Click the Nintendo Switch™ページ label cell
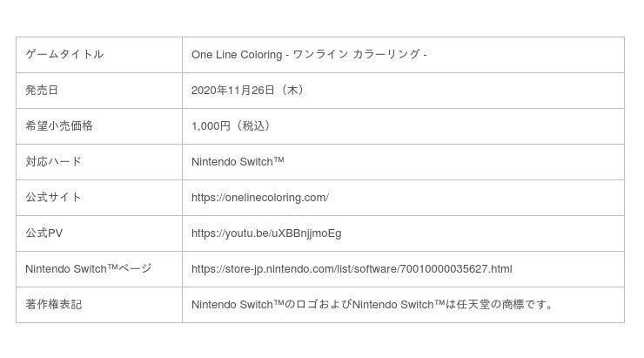 pyautogui.click(x=88, y=269)
